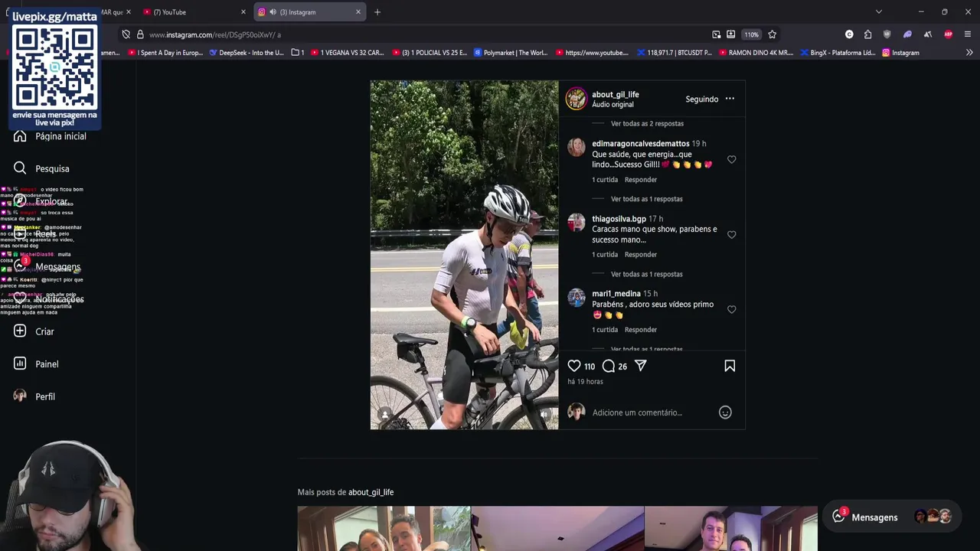Image resolution: width=980 pixels, height=551 pixels.
Task: Open the Firefox hamburger application menu
Action: point(968,34)
